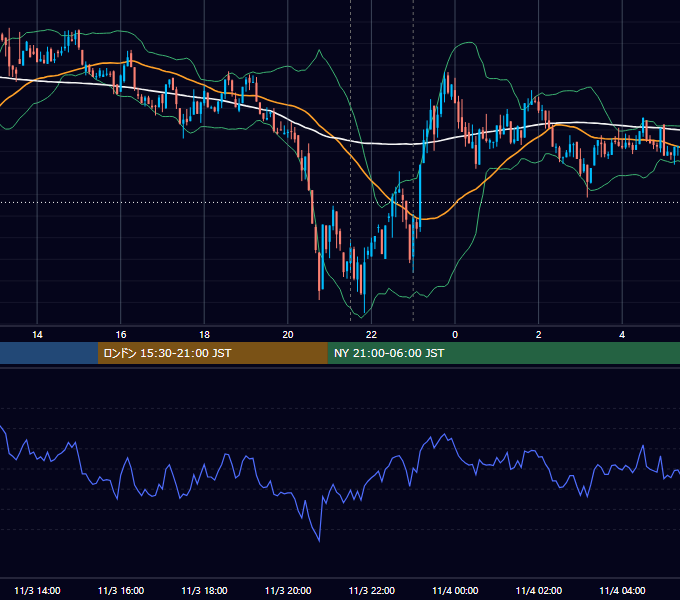Screen dimensions: 680x600
Task: Click the 11/3 20:00 date label
Action: point(288,590)
